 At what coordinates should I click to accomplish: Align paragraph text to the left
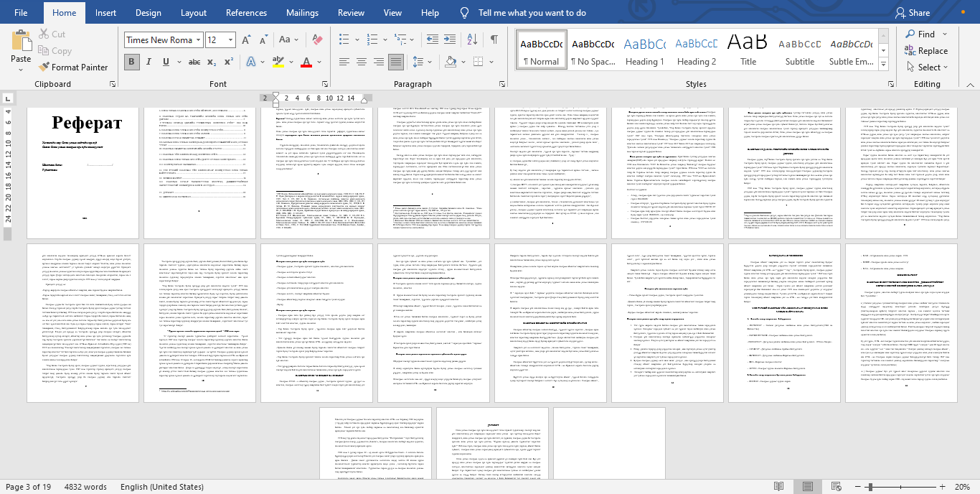[344, 62]
